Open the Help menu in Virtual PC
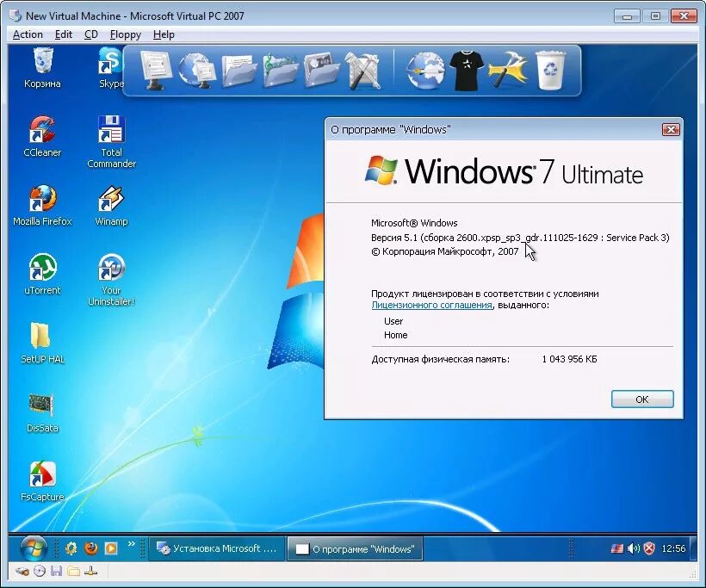This screenshot has width=706, height=588. click(x=164, y=34)
